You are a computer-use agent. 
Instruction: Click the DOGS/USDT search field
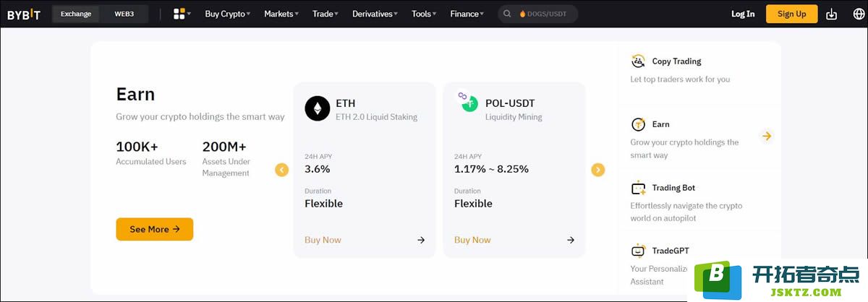point(537,14)
